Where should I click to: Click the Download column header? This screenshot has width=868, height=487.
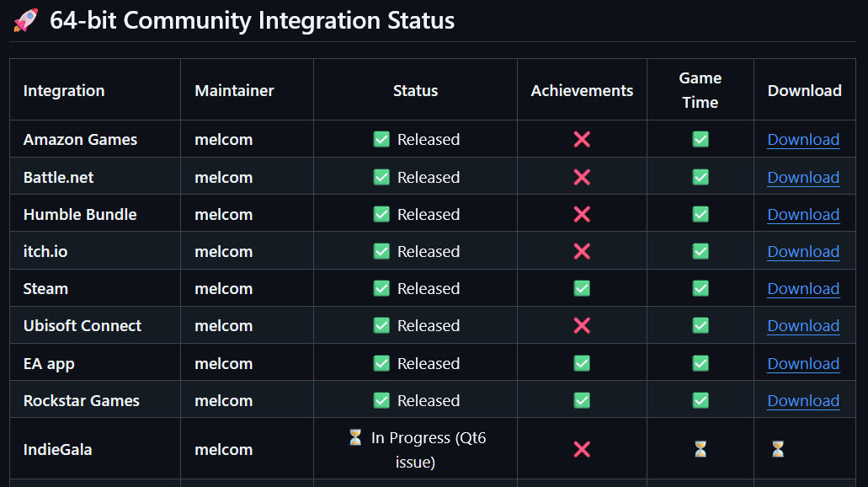coord(804,91)
